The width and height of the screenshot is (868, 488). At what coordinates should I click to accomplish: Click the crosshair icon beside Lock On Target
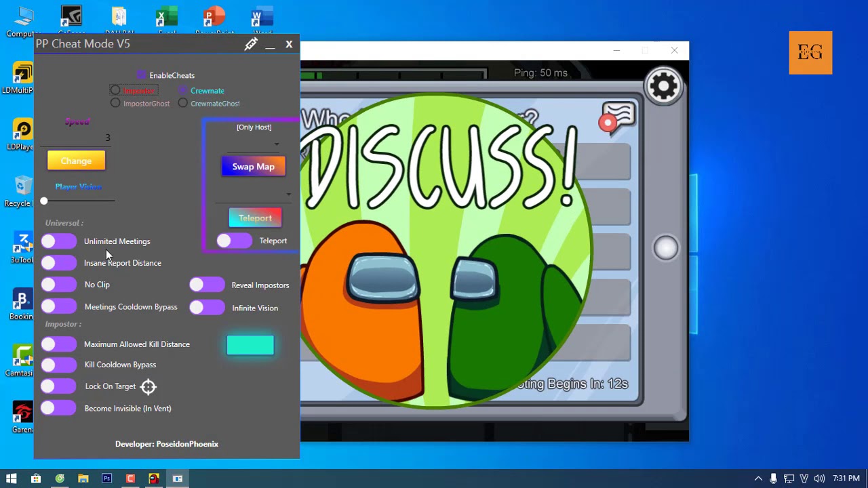[x=149, y=386]
